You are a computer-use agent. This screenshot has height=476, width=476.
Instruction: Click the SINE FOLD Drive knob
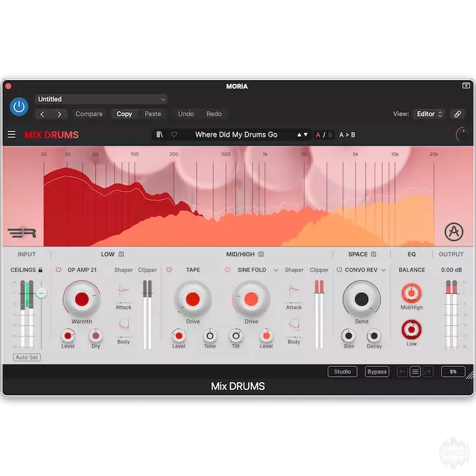click(x=251, y=299)
